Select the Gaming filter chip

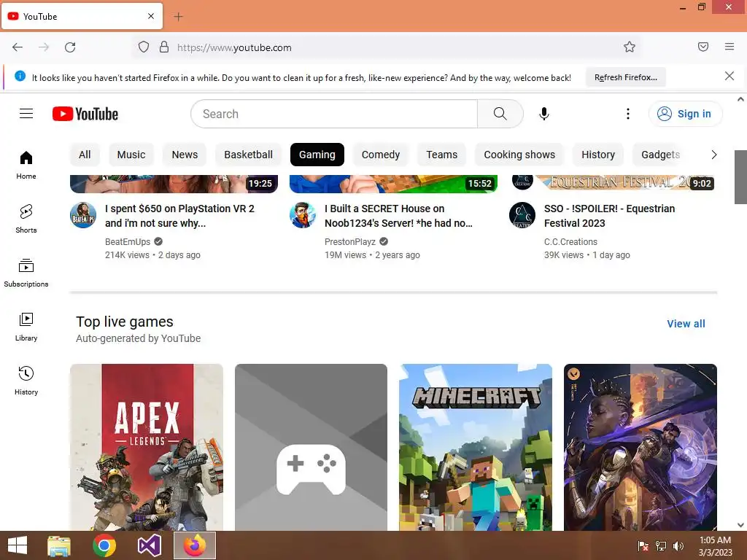tap(317, 155)
